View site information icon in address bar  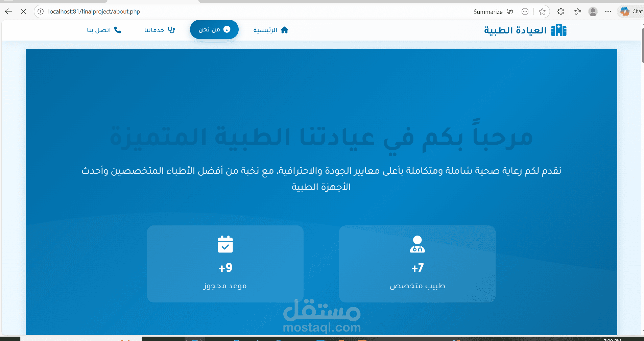(41, 11)
